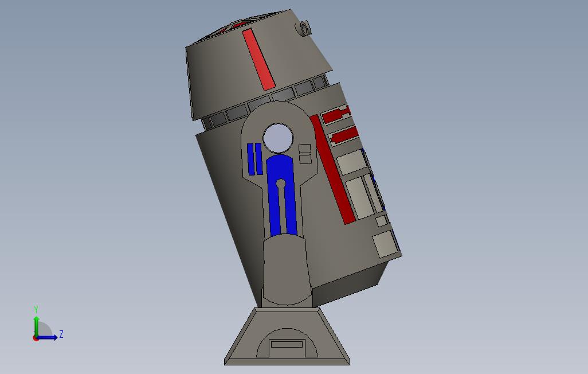Select the long dark red stripe on the body
This screenshot has width=588, height=374.
(x=333, y=170)
